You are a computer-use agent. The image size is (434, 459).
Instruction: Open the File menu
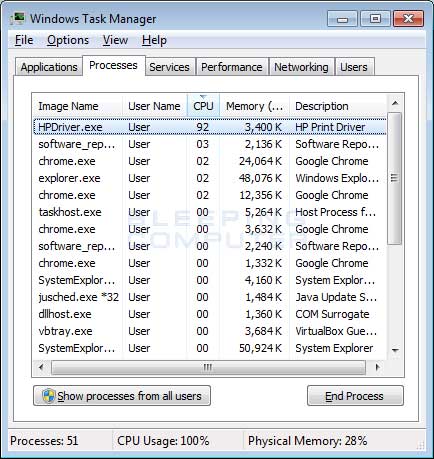pyautogui.click(x=24, y=40)
